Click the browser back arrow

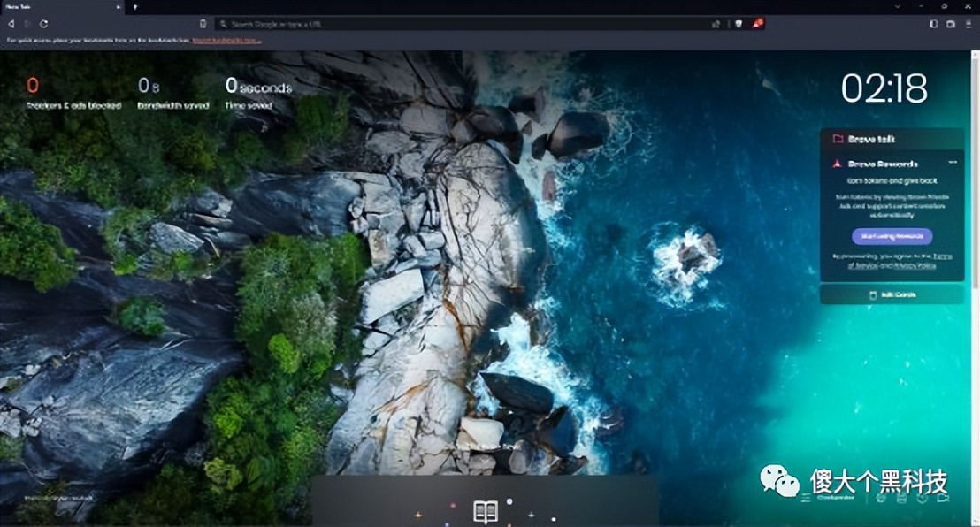(x=11, y=24)
